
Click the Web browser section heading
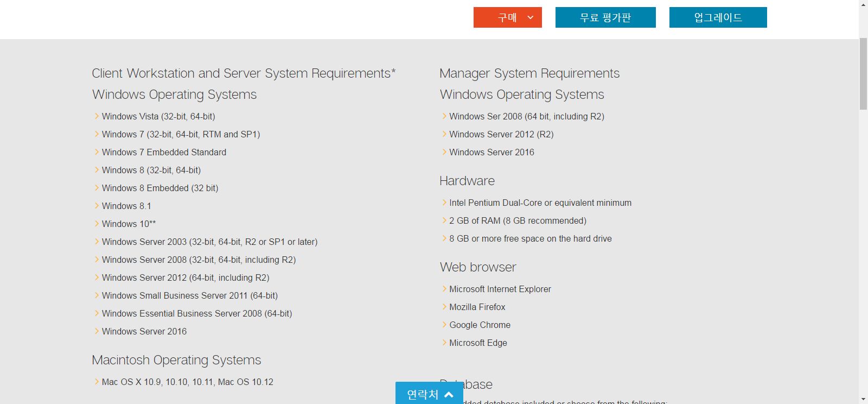pos(478,267)
